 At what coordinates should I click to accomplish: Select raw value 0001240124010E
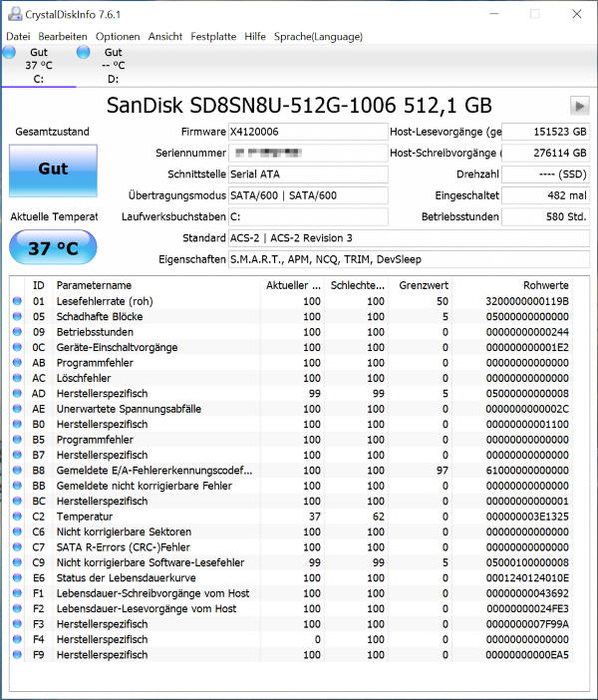point(527,578)
